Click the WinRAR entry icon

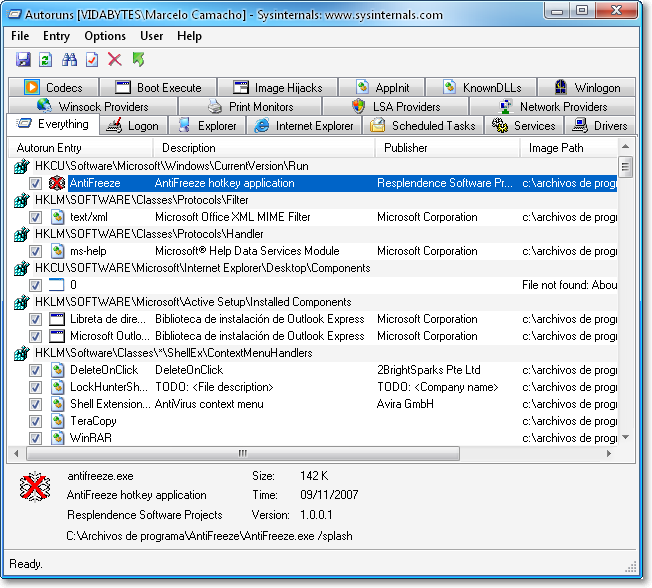pyautogui.click(x=57, y=438)
